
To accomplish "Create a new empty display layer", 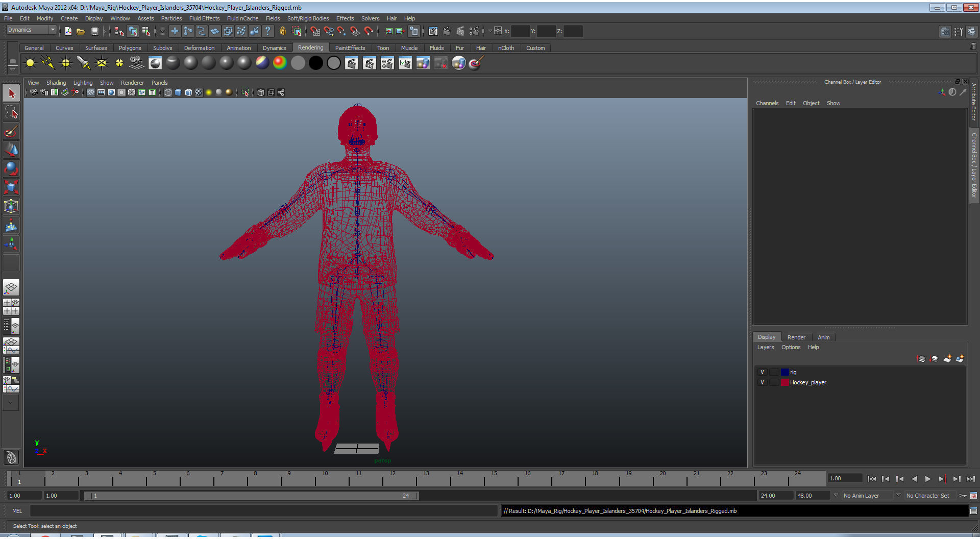I will click(947, 359).
